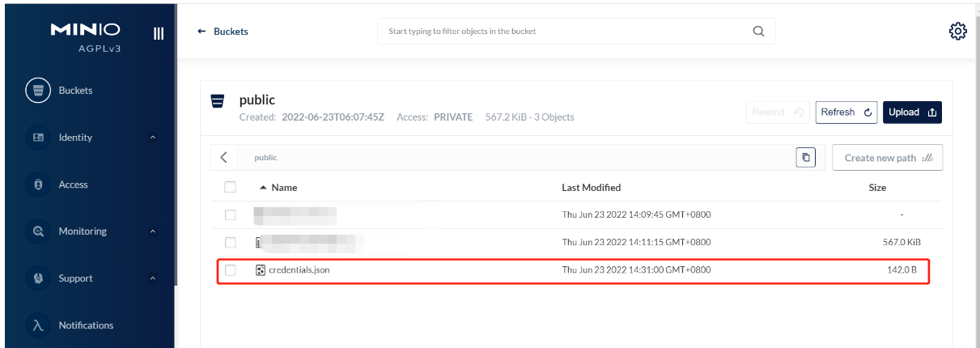Click the search magnifier icon
This screenshot has height=348, width=980.
pos(758,32)
